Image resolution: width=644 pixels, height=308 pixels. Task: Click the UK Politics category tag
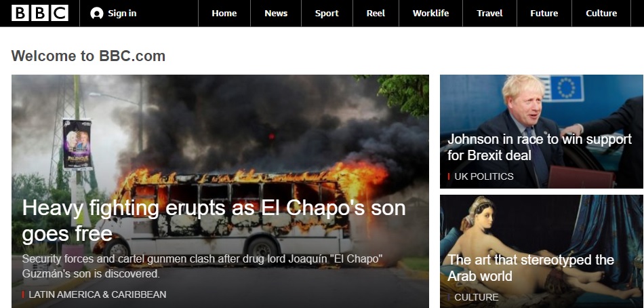click(x=484, y=176)
